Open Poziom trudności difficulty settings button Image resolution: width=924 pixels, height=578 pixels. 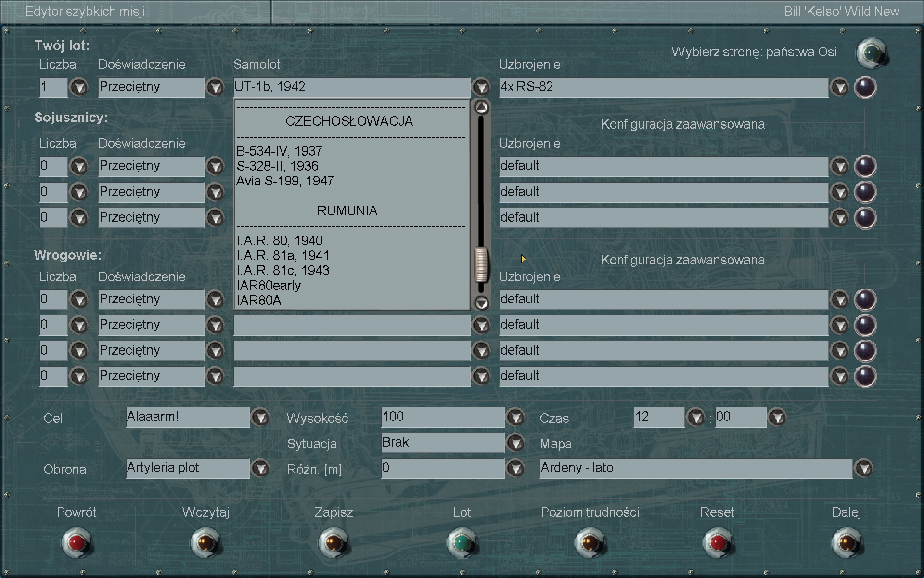pyautogui.click(x=590, y=543)
